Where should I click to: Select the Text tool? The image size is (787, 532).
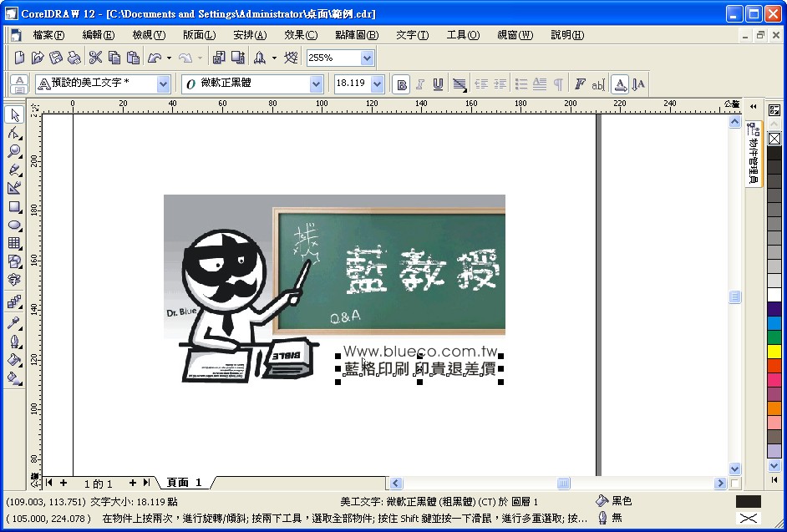click(x=14, y=280)
